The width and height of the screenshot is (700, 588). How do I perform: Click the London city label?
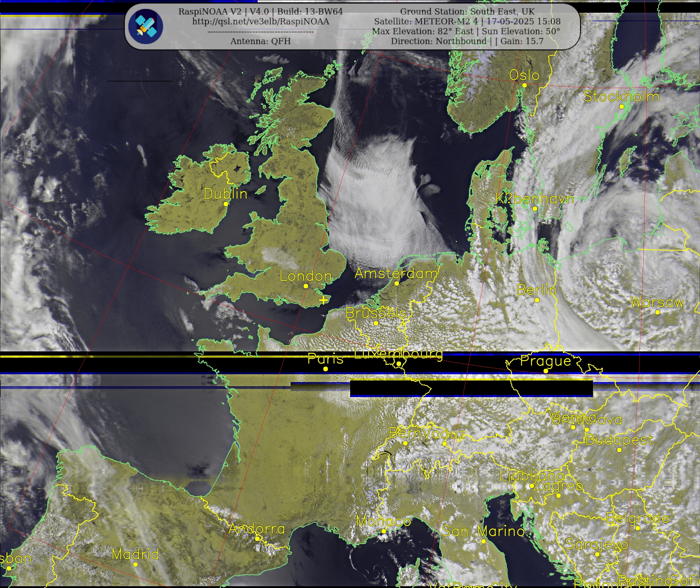[306, 276]
